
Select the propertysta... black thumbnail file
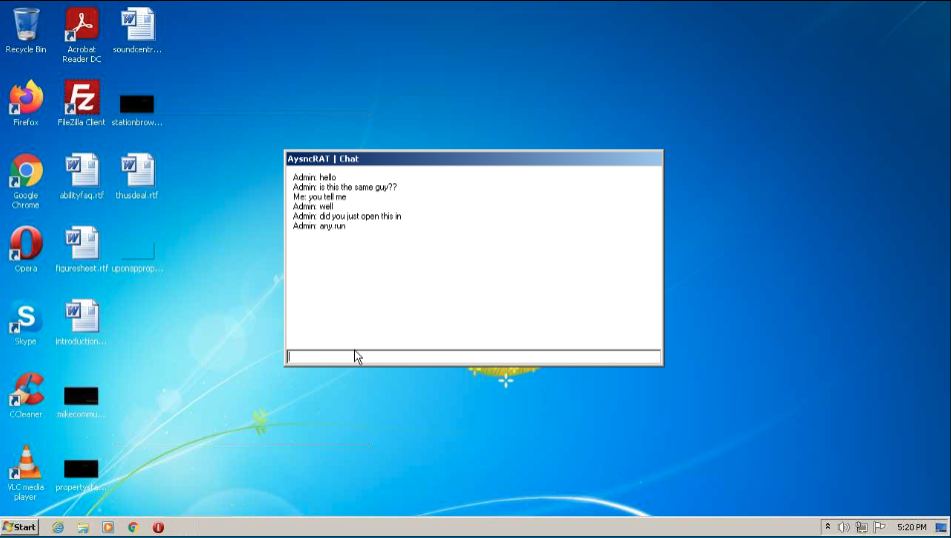click(81, 475)
